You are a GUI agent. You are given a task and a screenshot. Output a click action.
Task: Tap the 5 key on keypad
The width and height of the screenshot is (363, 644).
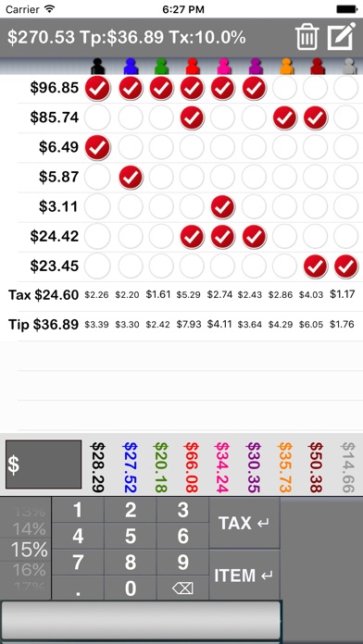pos(131,536)
